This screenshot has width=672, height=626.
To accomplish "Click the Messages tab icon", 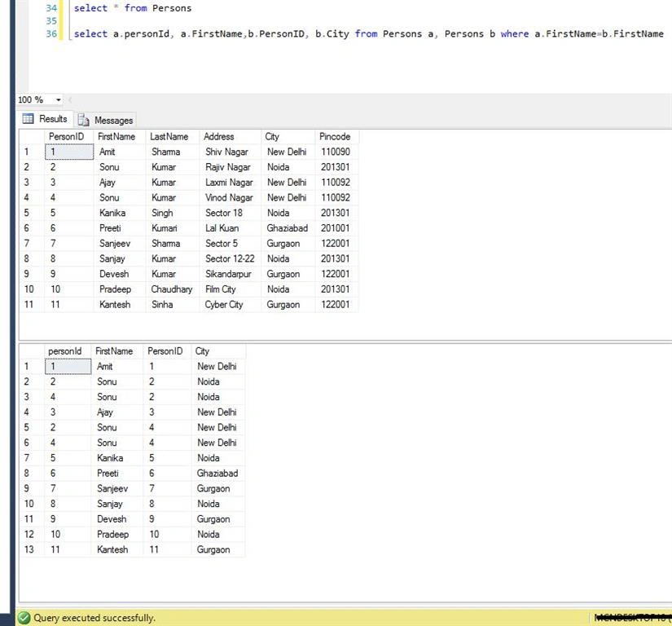I will (x=83, y=121).
